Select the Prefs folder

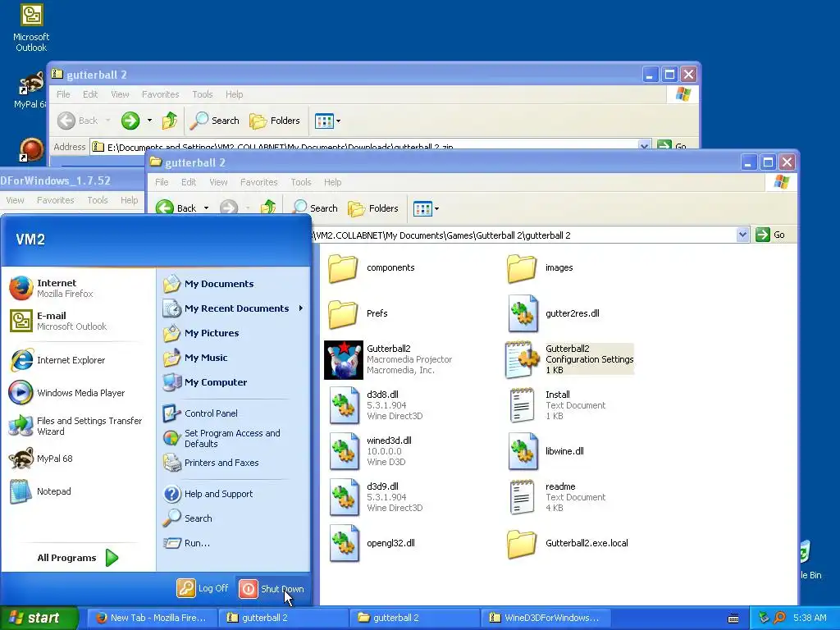(x=358, y=313)
